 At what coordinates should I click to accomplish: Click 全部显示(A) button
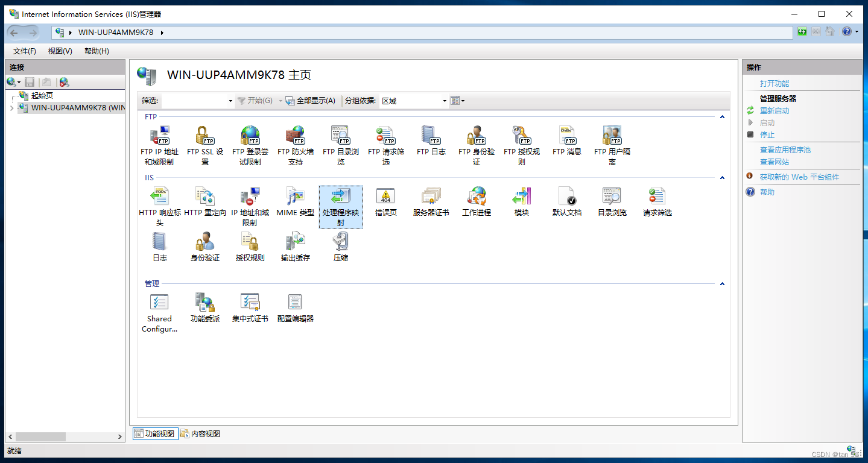click(x=310, y=101)
